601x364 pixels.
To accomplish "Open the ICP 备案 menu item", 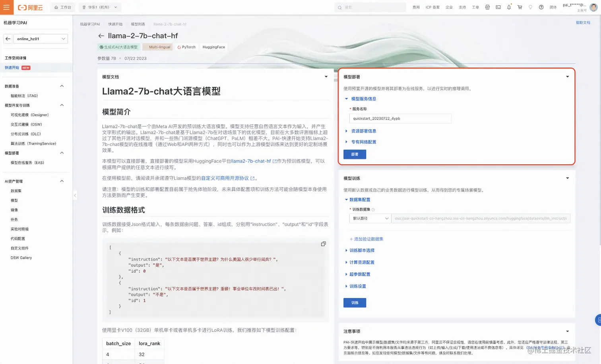I will point(432,7).
